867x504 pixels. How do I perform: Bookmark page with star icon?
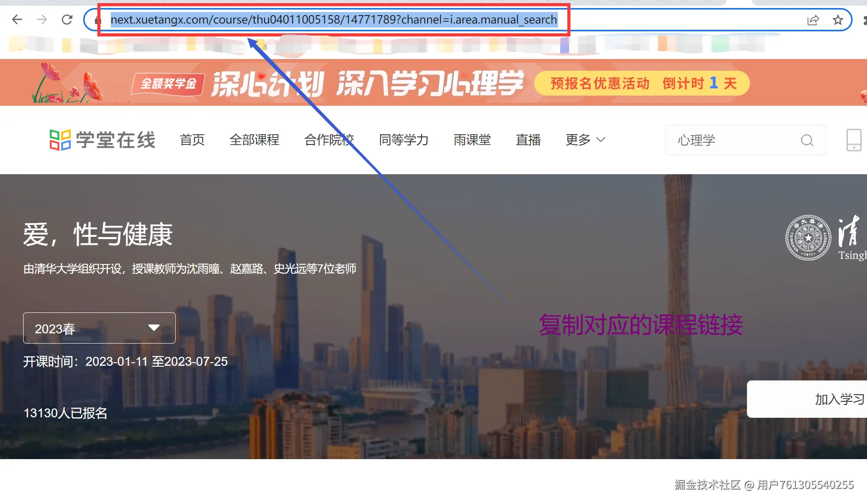click(838, 20)
